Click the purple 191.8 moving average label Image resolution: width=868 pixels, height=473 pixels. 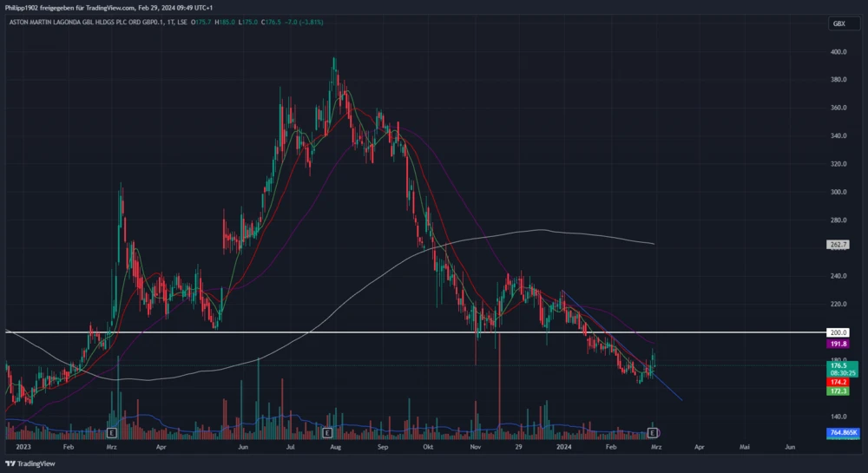(838, 344)
